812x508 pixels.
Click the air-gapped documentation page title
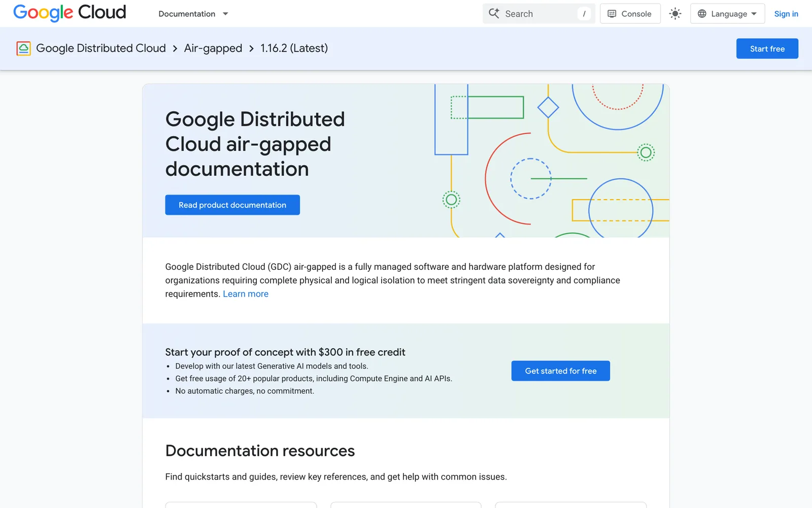pyautogui.click(x=255, y=144)
